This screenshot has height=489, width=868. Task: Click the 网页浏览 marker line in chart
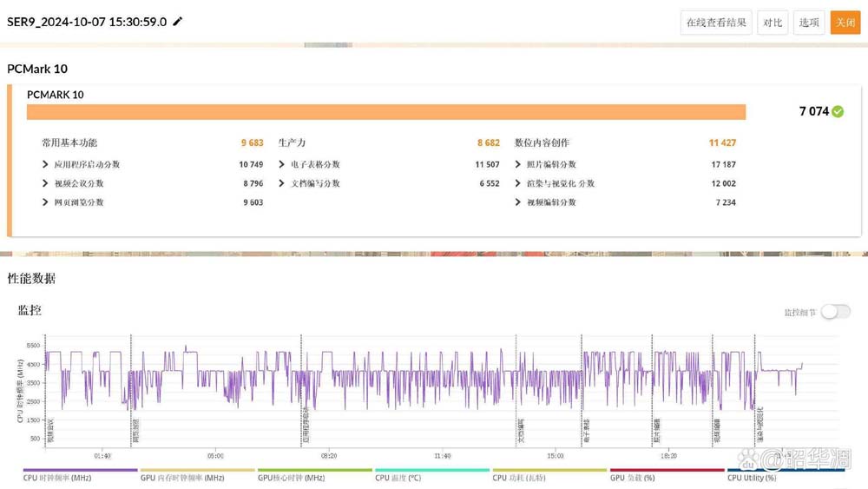coord(131,391)
